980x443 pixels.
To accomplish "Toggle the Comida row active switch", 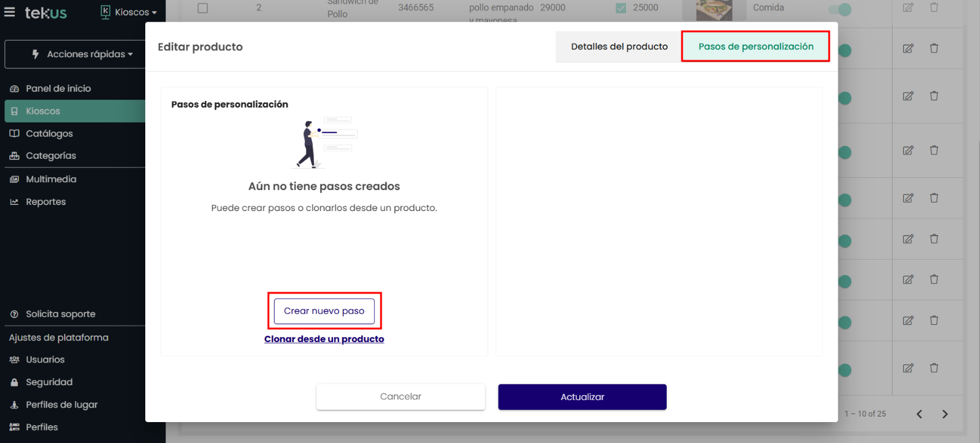I will [840, 9].
